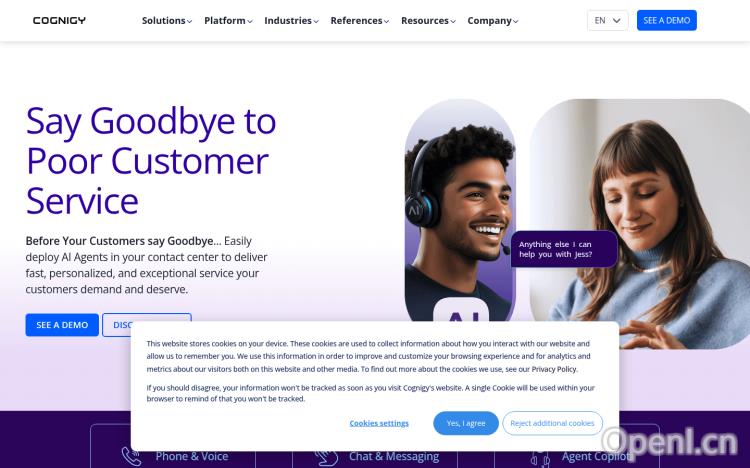Click the AI badge below the agent photo
Viewport: 750px width, 468px height.
click(x=462, y=310)
